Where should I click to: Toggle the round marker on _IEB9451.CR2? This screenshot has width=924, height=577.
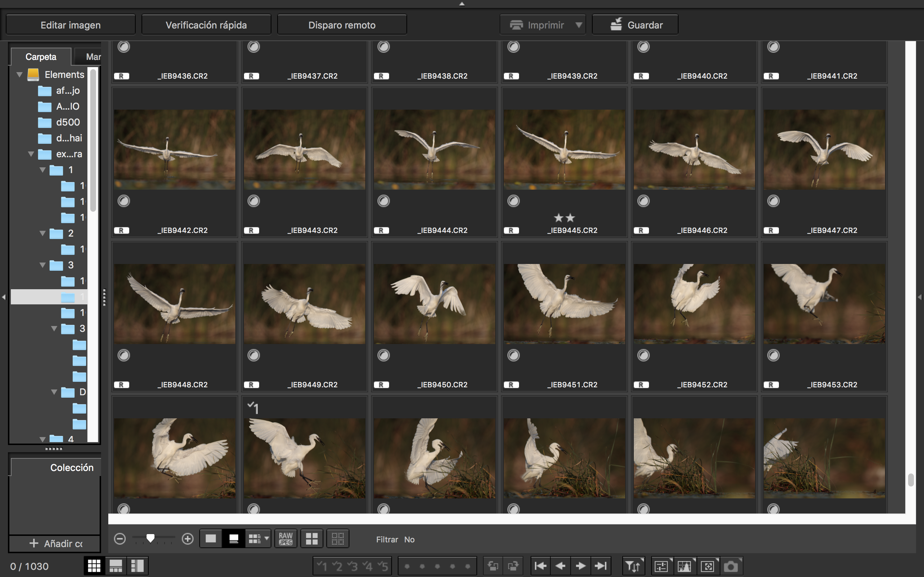click(514, 355)
